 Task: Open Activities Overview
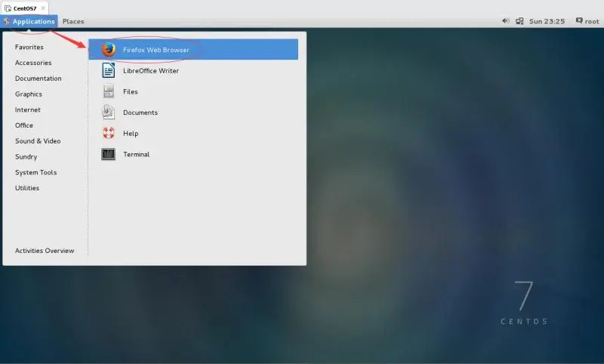pyautogui.click(x=45, y=251)
